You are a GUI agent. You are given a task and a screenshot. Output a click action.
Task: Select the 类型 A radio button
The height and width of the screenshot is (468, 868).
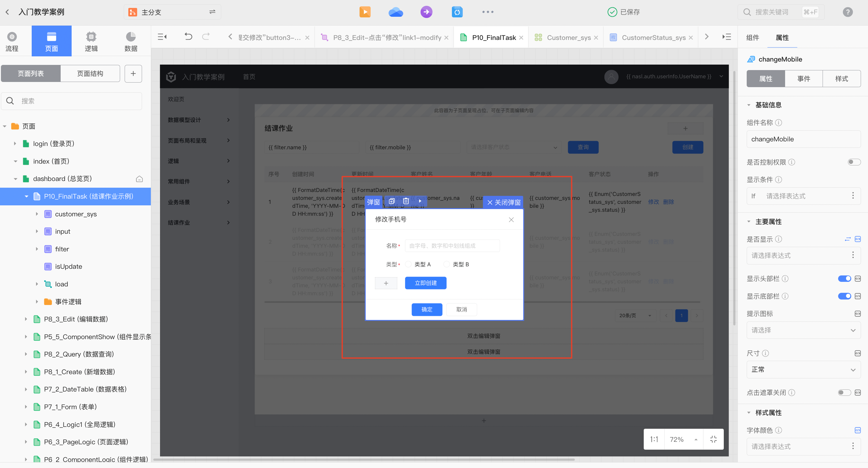[x=408, y=264]
